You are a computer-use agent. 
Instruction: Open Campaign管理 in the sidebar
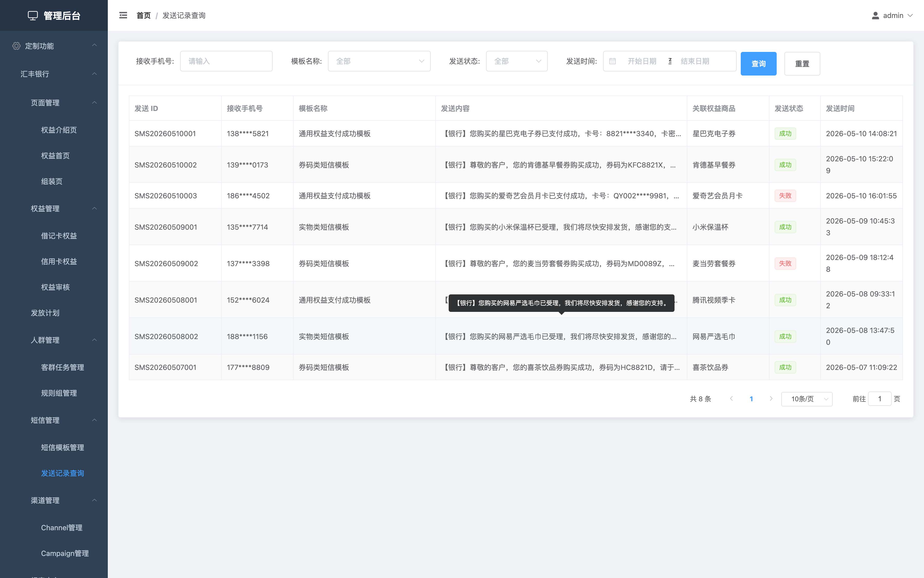pos(65,553)
